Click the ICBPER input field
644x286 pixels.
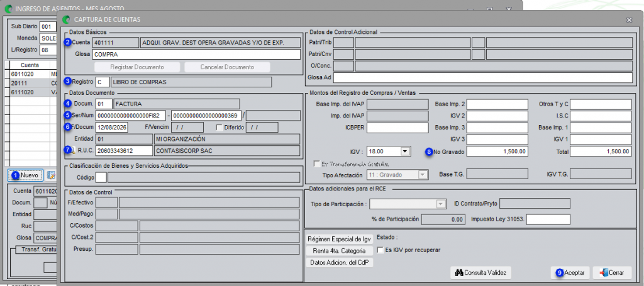[397, 128]
